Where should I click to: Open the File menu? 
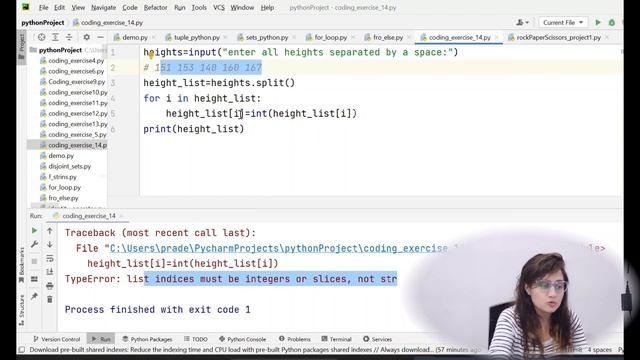point(43,7)
